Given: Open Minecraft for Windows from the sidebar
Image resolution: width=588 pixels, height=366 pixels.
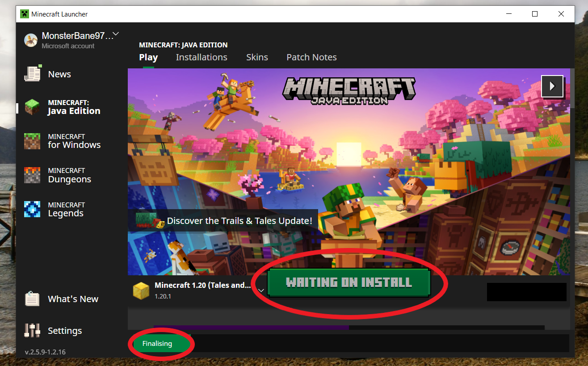Looking at the screenshot, I should point(63,141).
